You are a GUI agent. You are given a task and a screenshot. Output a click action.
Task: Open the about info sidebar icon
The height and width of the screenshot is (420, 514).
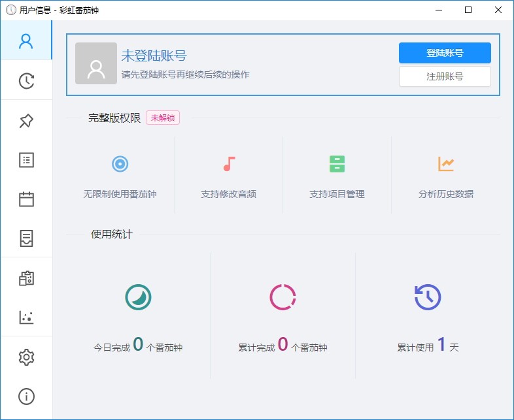[x=26, y=396]
